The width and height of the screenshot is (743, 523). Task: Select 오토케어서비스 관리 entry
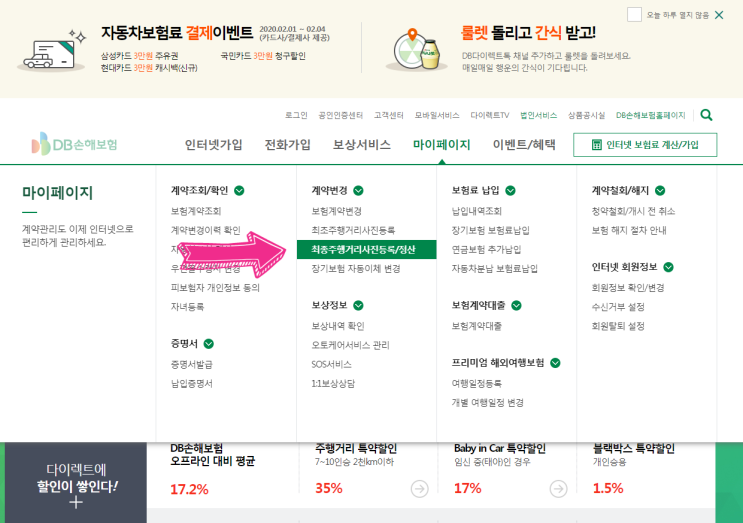pos(350,345)
